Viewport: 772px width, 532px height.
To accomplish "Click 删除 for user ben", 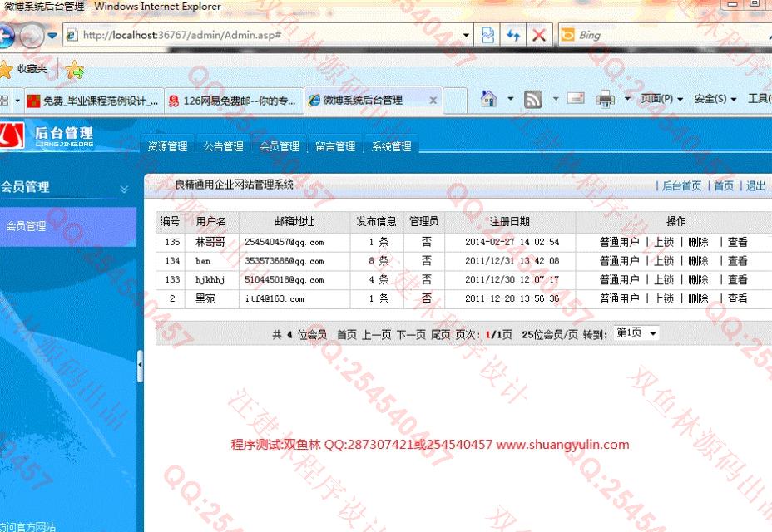I will pyautogui.click(x=698, y=261).
